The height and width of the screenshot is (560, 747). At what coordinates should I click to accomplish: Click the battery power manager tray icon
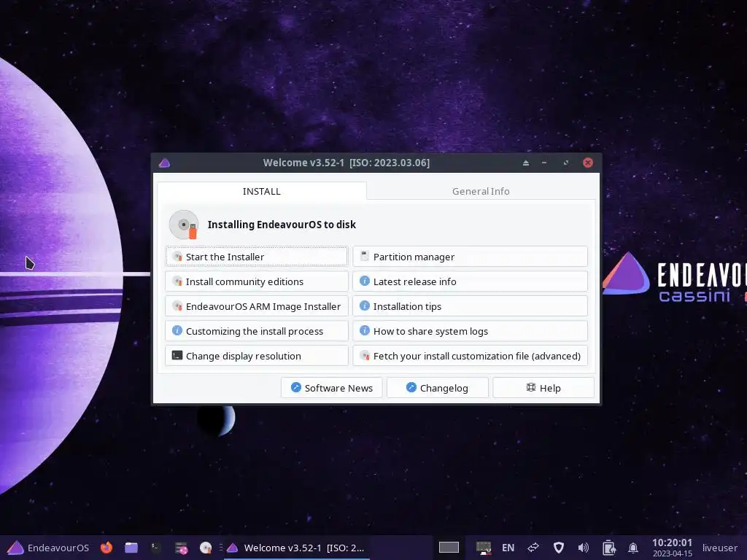coord(608,548)
